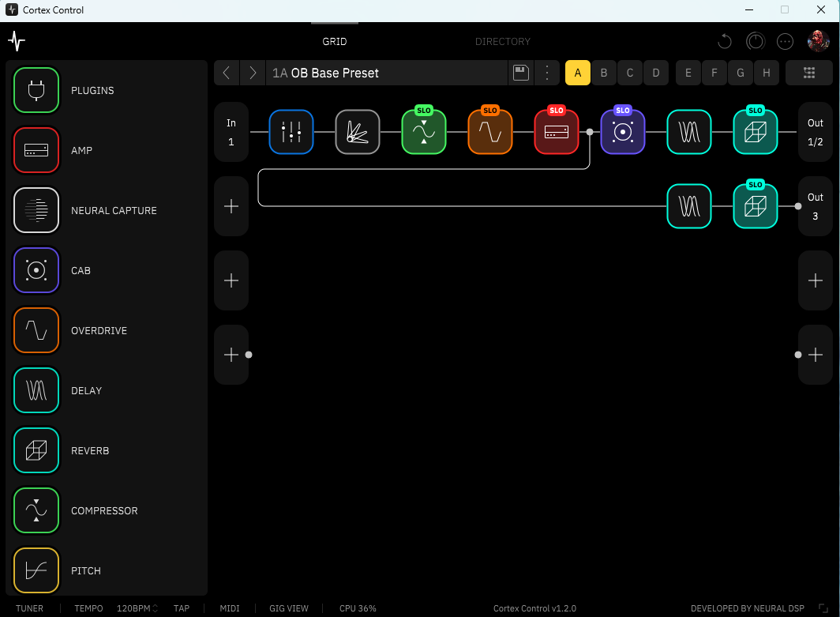This screenshot has height=617, width=840.
Task: Open the Out 3 output block
Action: [x=815, y=206]
